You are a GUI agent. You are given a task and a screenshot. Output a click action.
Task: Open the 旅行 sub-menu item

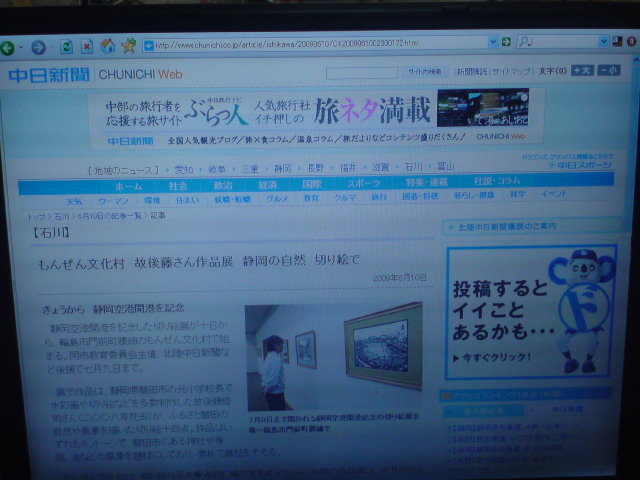coord(379,197)
